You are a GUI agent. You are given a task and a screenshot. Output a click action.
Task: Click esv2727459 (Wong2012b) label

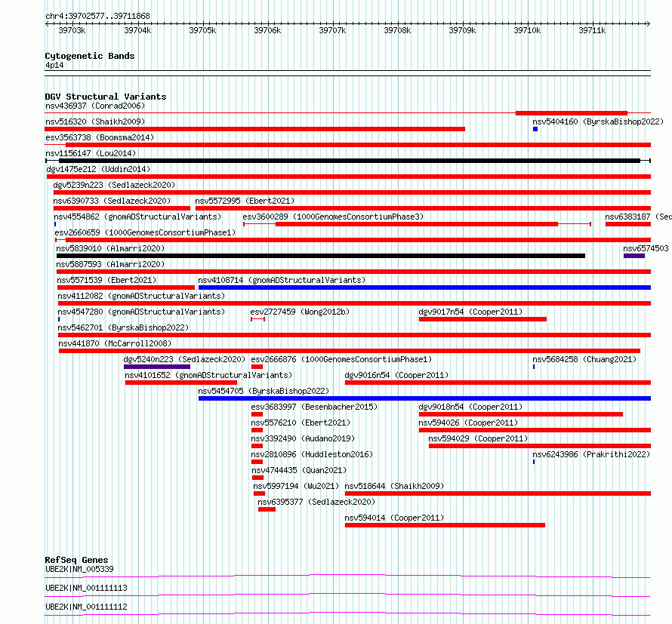click(x=300, y=312)
